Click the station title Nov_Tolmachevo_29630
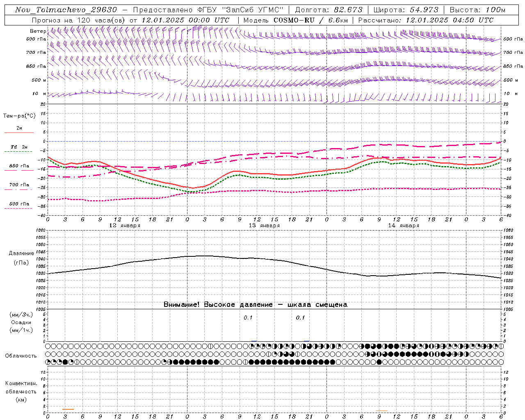Screen dimensions: 525x420 pyautogui.click(x=66, y=10)
